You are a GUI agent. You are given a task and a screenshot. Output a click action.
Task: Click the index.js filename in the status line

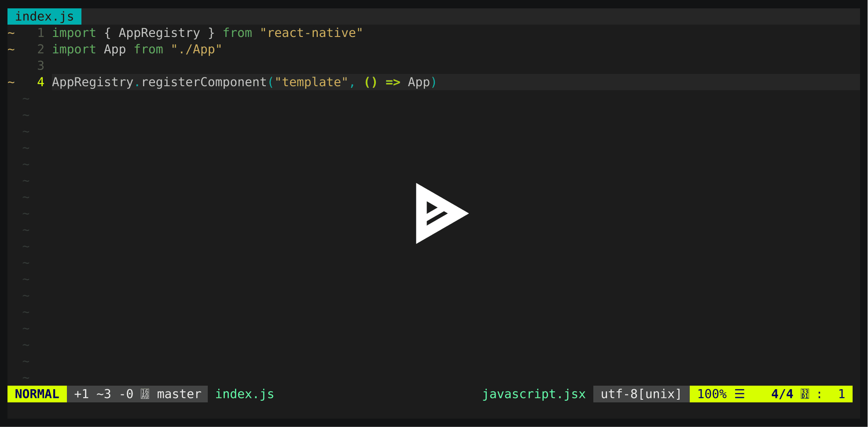pyautogui.click(x=245, y=394)
